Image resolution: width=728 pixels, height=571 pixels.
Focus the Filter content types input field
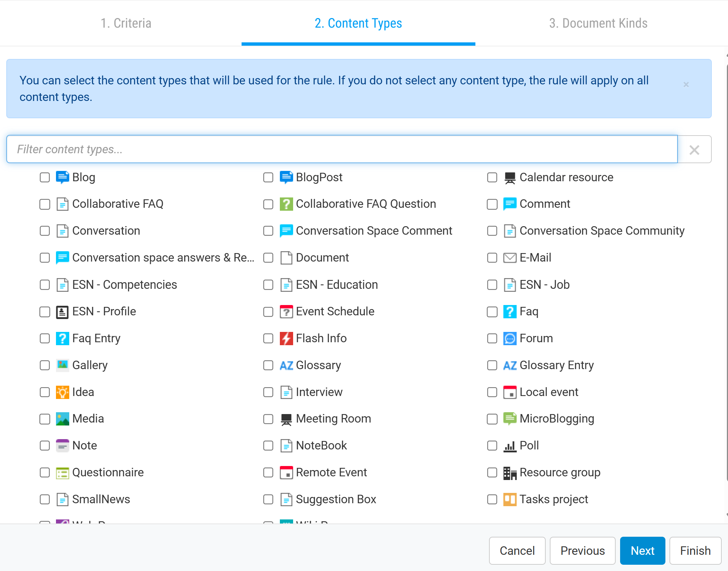click(x=342, y=149)
